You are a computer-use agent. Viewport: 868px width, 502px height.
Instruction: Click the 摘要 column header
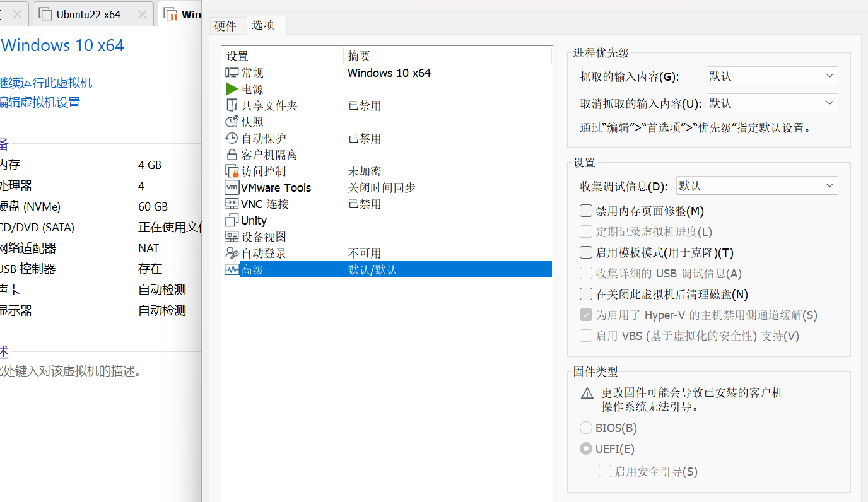coord(448,56)
